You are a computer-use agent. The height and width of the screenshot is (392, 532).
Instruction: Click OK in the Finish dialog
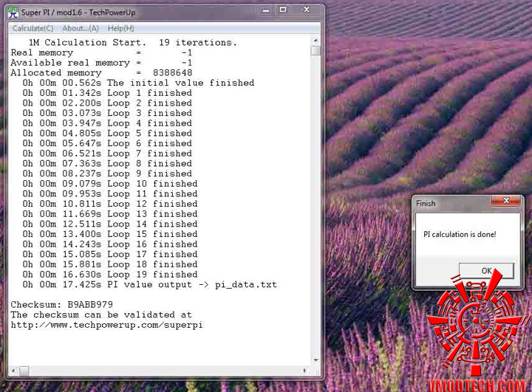point(486,271)
